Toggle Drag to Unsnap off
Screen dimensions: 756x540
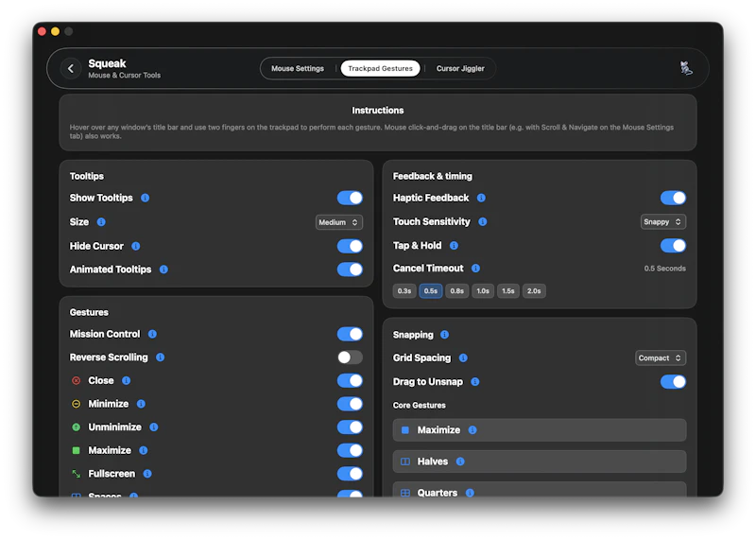[x=673, y=382]
